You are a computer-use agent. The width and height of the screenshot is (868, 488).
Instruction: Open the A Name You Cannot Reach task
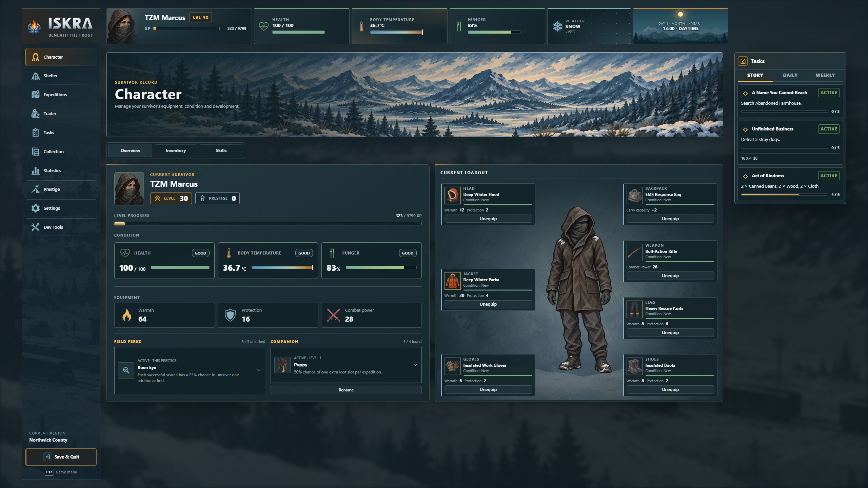click(790, 101)
